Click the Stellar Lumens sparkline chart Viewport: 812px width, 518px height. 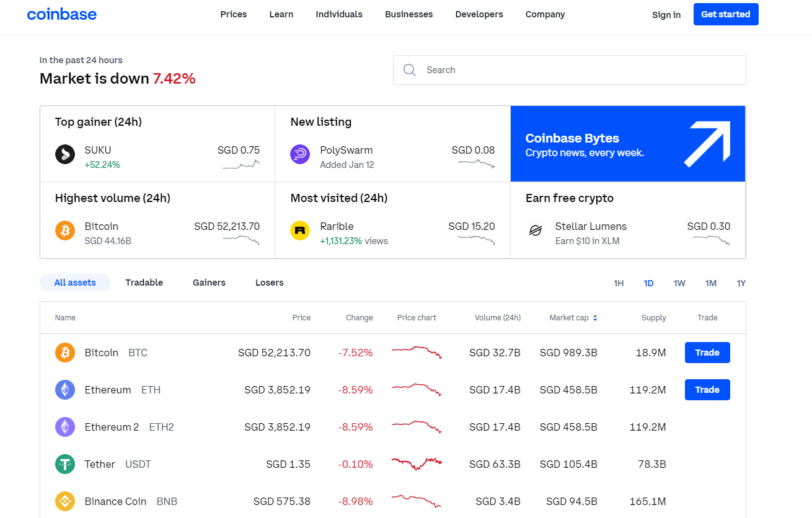tap(712, 240)
